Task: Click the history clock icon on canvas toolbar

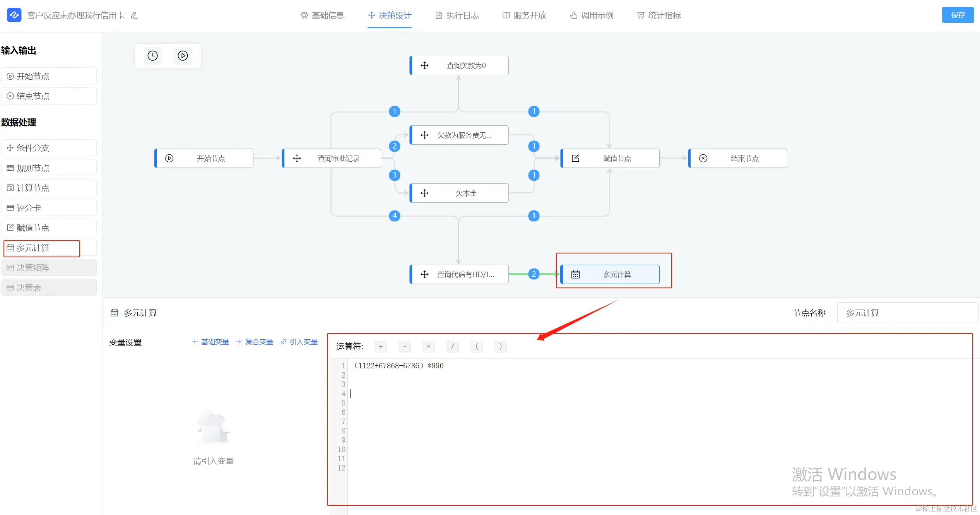Action: click(153, 56)
